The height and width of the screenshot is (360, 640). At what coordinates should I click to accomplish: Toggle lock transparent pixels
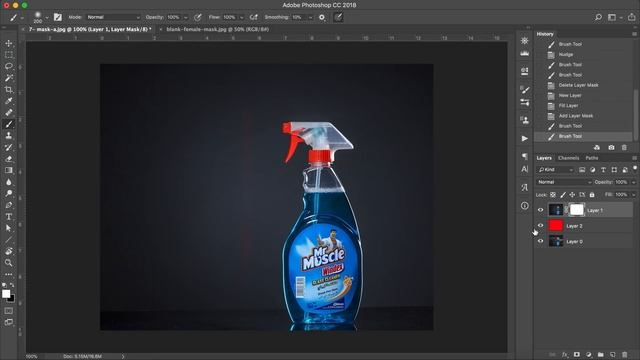pyautogui.click(x=553, y=195)
